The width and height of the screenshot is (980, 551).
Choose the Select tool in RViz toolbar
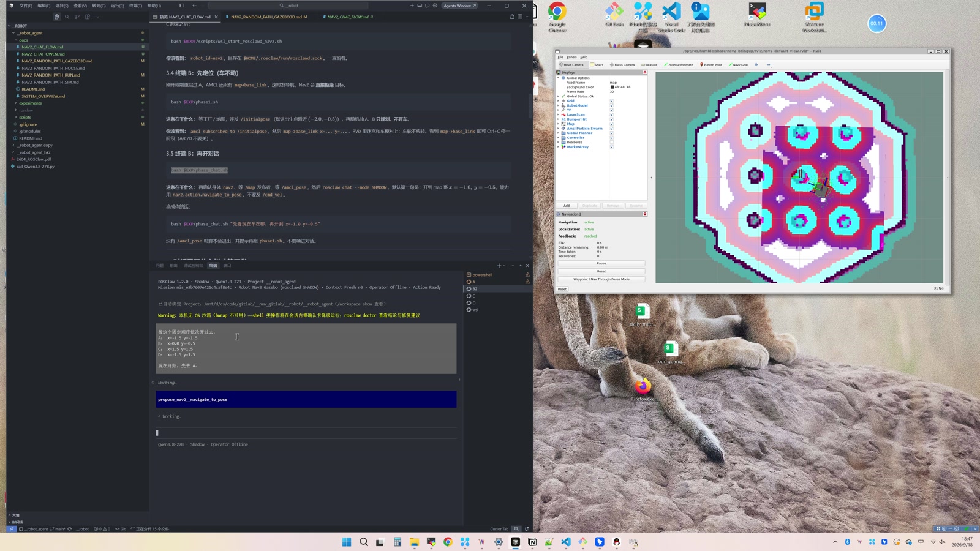(597, 65)
